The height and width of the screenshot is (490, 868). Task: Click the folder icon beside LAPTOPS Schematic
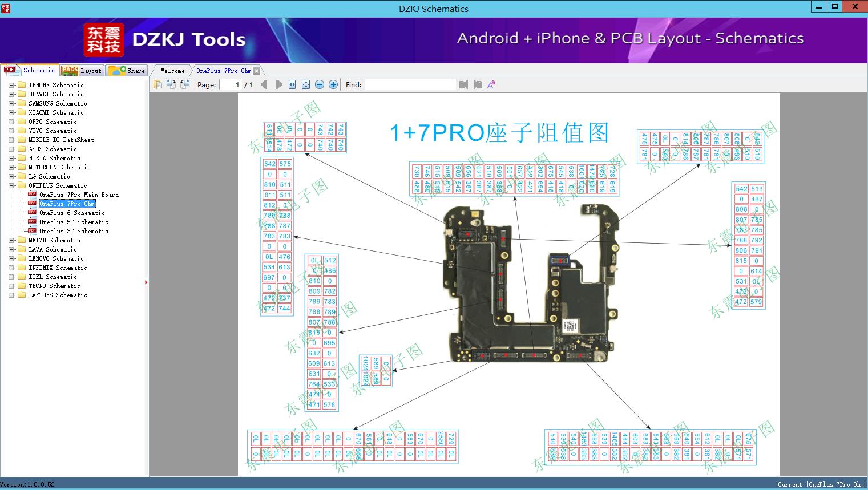click(x=22, y=295)
